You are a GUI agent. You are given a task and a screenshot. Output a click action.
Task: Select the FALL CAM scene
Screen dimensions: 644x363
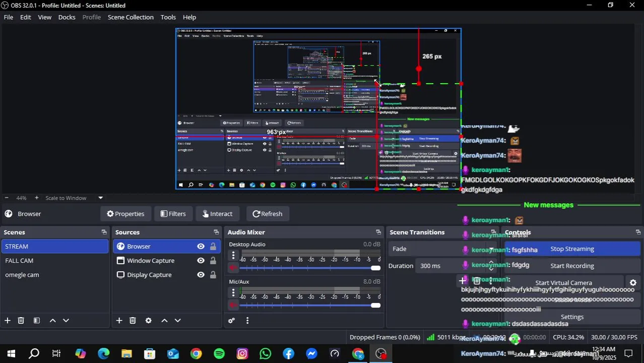(55, 261)
